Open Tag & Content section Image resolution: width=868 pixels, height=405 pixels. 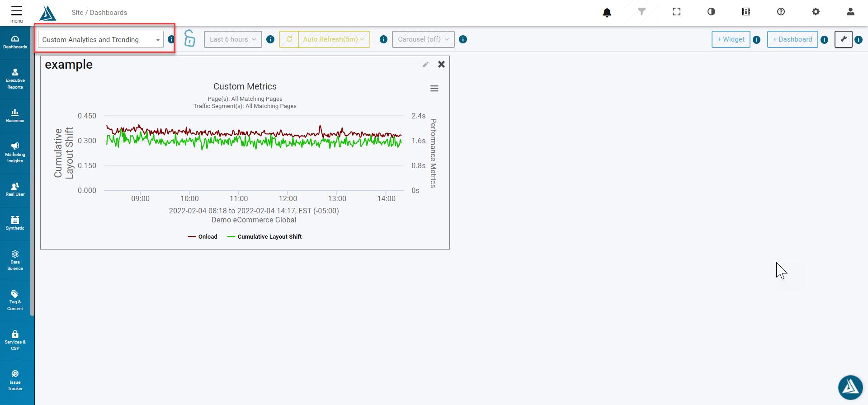click(x=15, y=301)
